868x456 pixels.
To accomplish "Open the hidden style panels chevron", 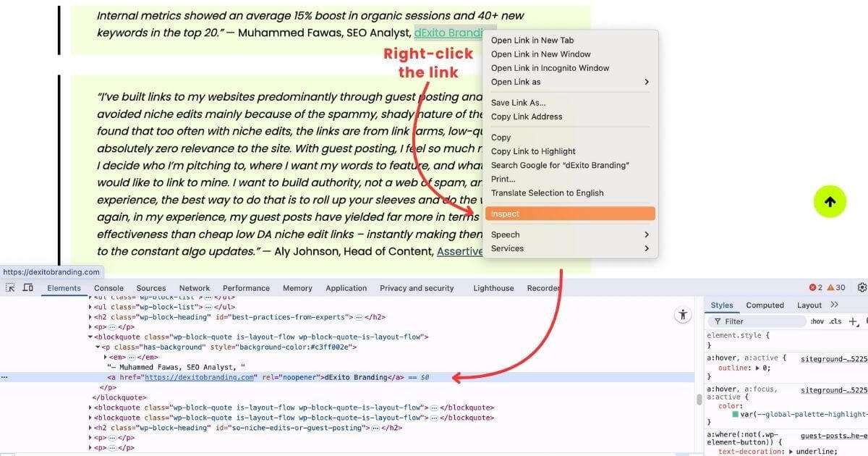I will coord(833,305).
